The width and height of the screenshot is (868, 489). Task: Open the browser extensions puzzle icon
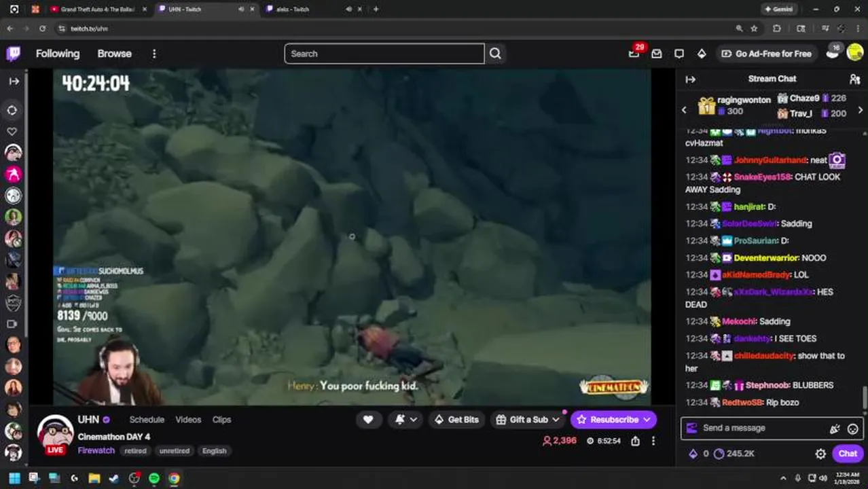[x=777, y=29]
